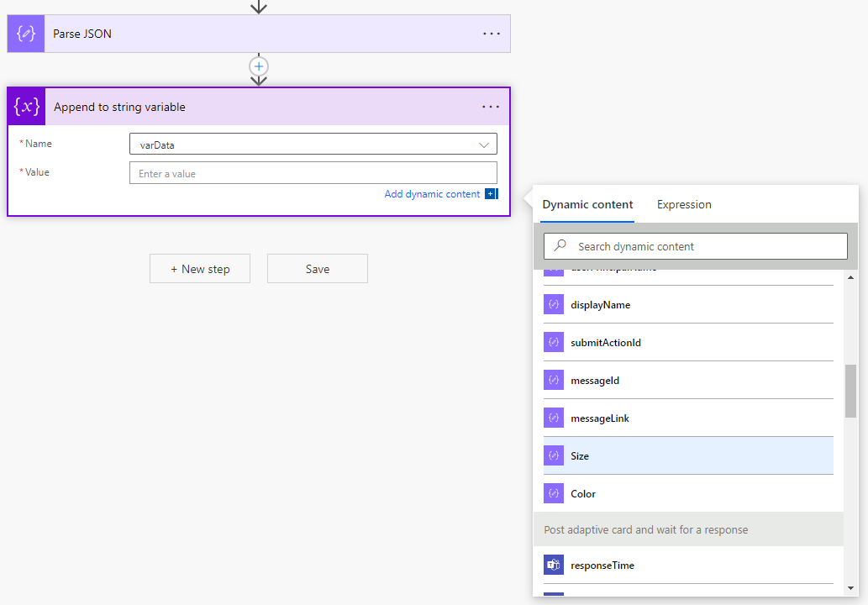Click the blue plus icon beside Add dynamic content
The height and width of the screenshot is (605, 868).
pos(492,194)
